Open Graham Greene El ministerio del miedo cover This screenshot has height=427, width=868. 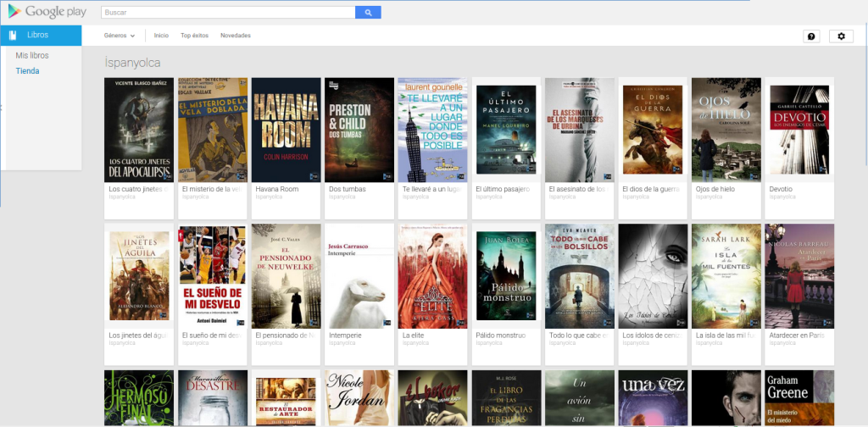(x=799, y=397)
